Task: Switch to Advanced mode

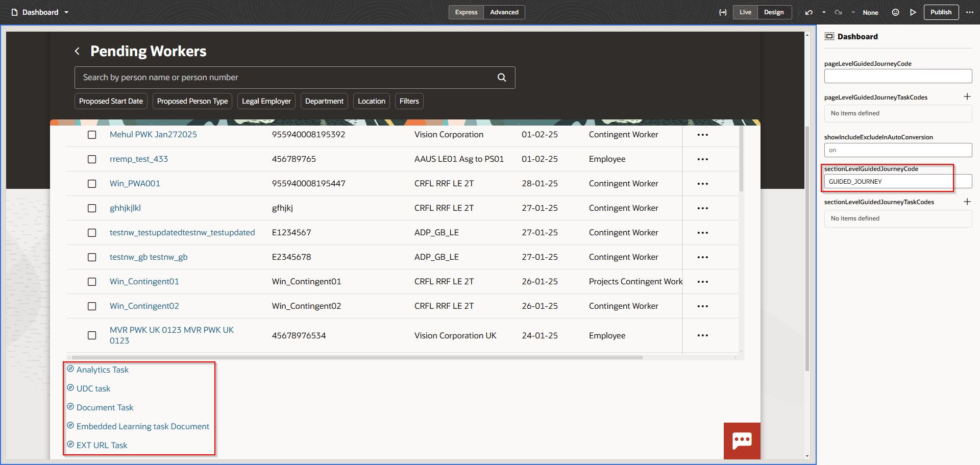Action: point(504,12)
